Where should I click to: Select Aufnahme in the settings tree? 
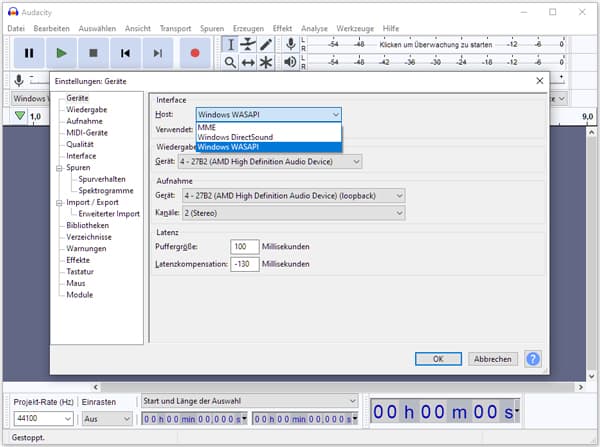coord(84,121)
